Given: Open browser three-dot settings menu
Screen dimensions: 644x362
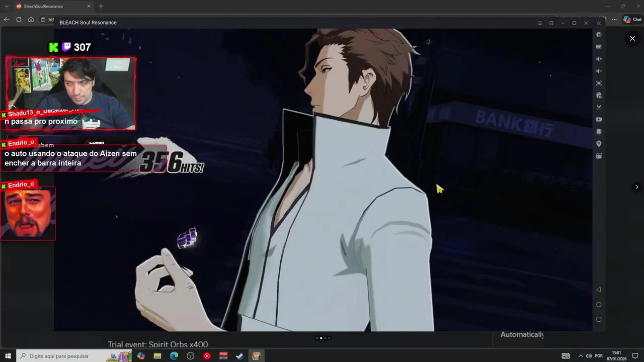Looking at the screenshot, I should [x=614, y=20].
